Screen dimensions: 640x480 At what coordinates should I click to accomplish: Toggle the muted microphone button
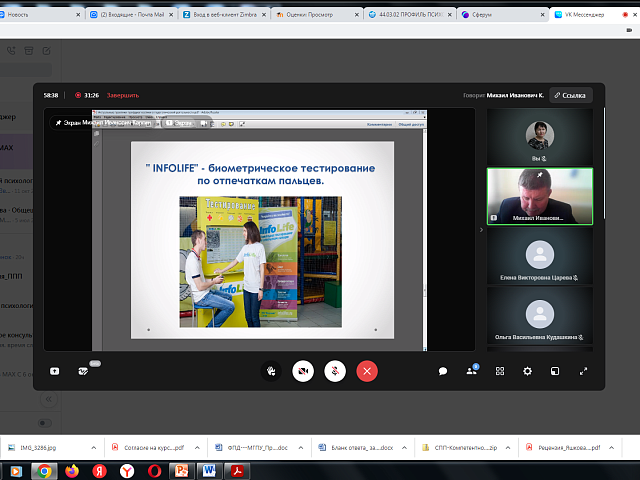[335, 370]
